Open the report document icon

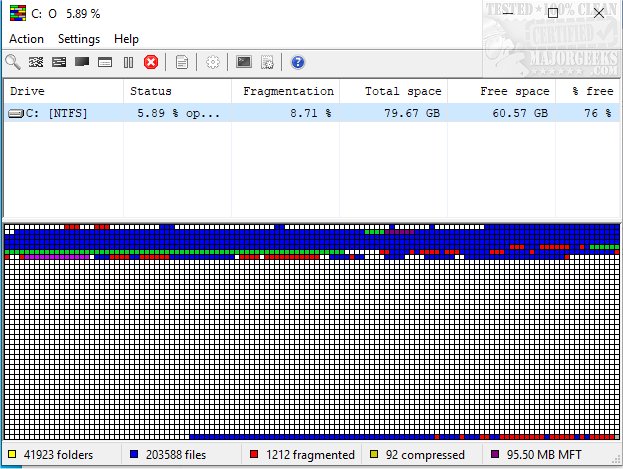(182, 62)
